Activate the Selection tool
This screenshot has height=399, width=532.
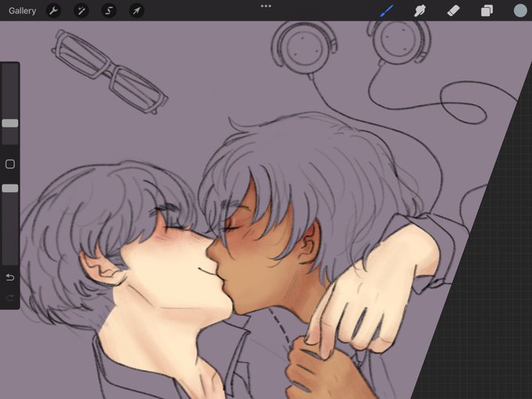click(x=109, y=11)
